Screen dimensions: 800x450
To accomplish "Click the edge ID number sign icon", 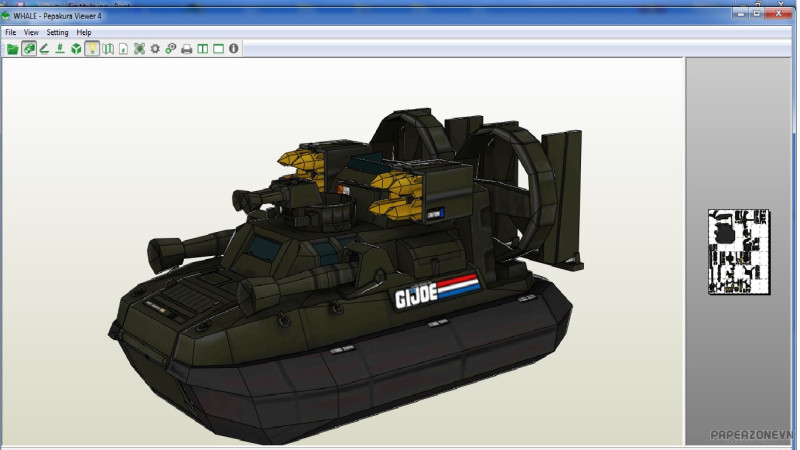I will pos(60,48).
